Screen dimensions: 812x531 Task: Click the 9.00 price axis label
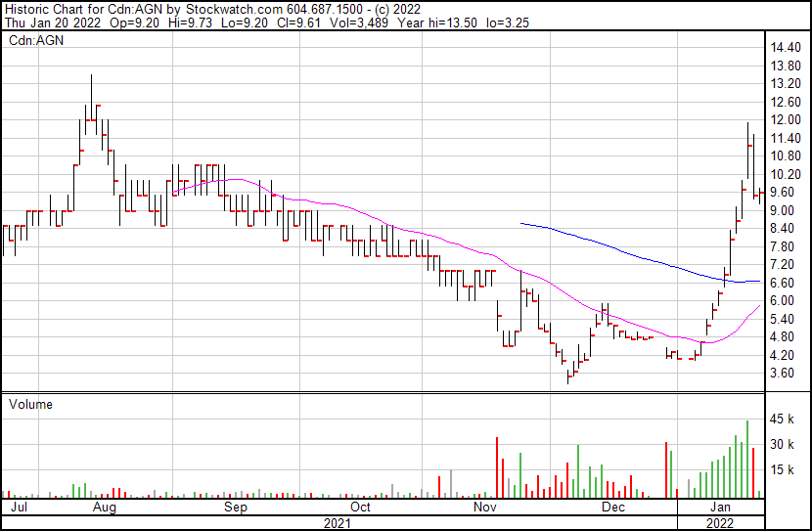[782, 210]
